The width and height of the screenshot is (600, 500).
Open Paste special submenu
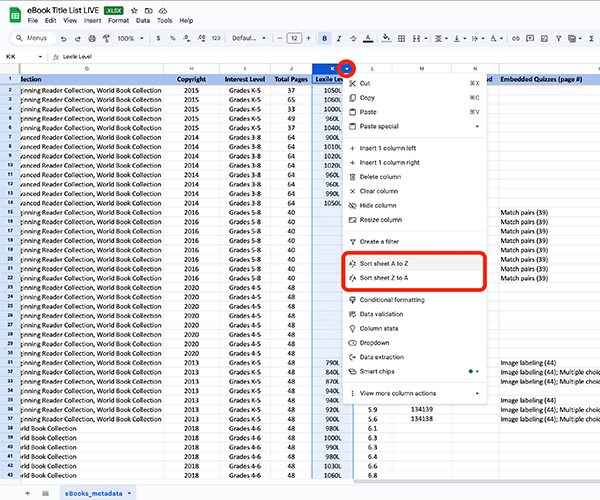414,126
